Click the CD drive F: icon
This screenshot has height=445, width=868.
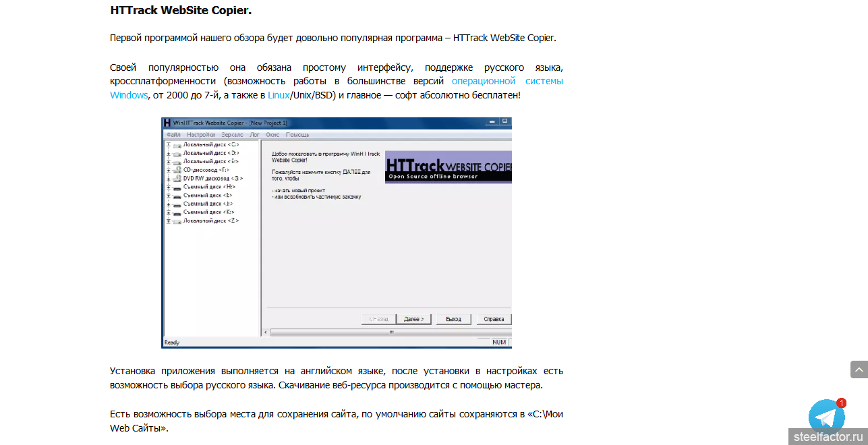[x=177, y=171]
